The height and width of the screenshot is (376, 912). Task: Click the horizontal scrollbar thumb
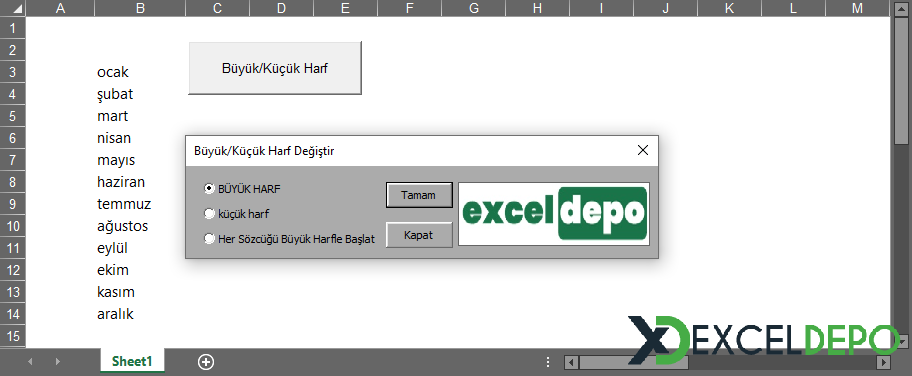[633, 363]
